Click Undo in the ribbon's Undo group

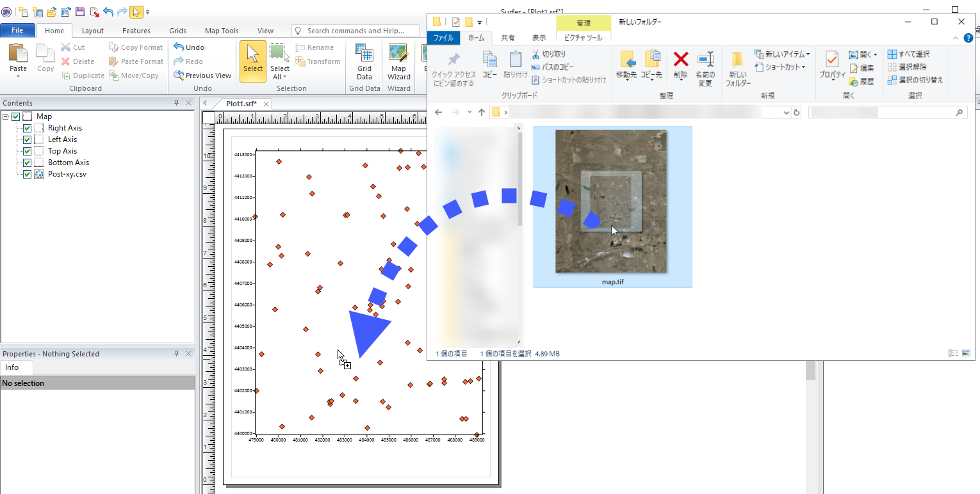(x=189, y=47)
